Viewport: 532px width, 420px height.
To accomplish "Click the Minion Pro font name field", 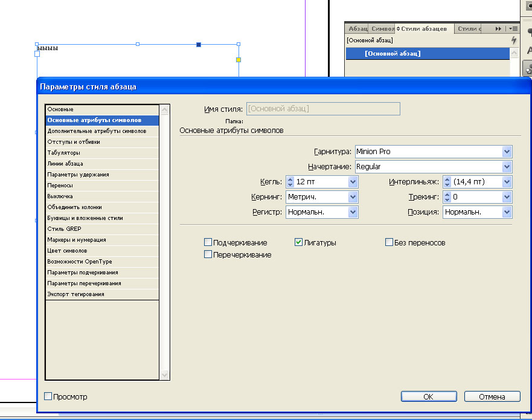I will 429,152.
